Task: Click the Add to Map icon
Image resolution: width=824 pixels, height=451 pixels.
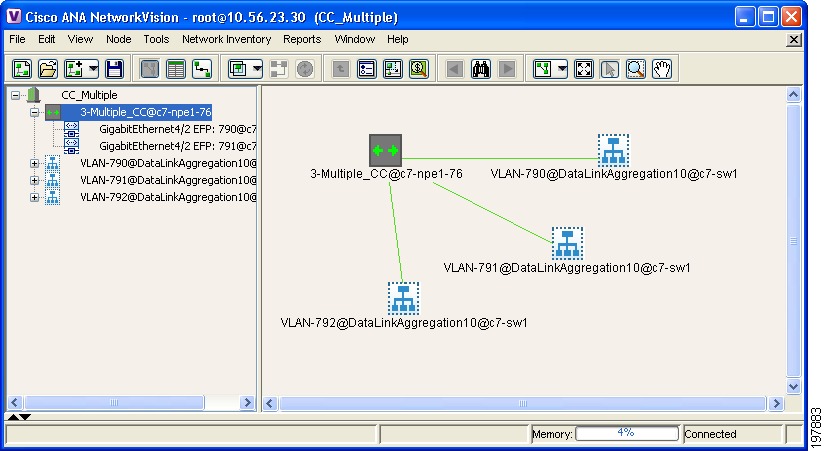Action: tap(74, 69)
